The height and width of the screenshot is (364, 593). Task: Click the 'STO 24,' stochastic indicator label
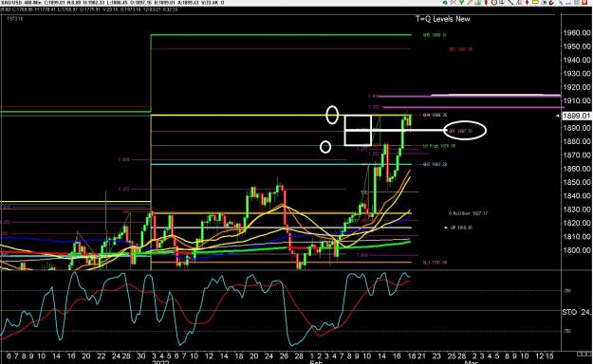point(576,312)
